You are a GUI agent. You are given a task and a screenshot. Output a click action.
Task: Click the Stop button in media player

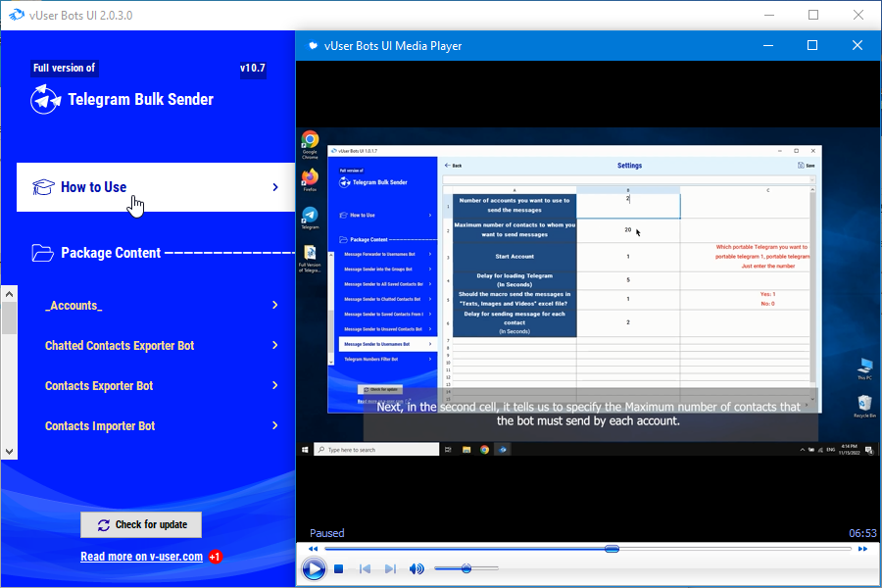point(339,568)
